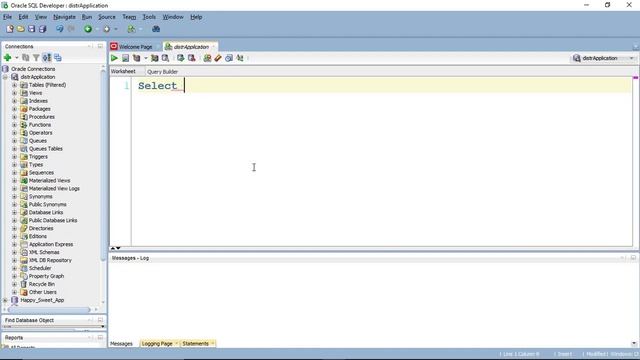Select the Messages tab at bottom
Image resolution: width=640 pixels, height=360 pixels.
pos(122,344)
